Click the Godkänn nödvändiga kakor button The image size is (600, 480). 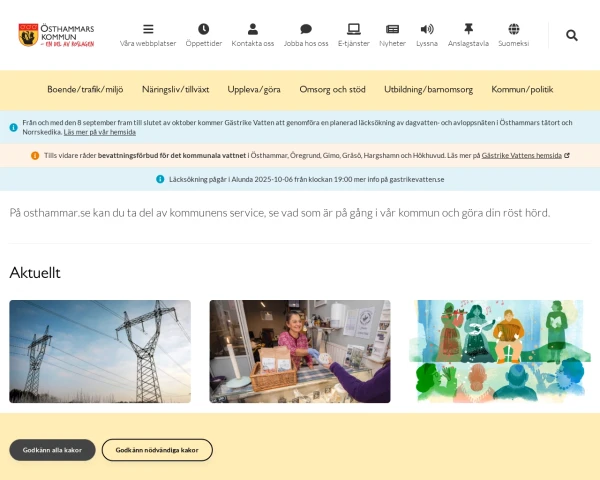[157, 450]
